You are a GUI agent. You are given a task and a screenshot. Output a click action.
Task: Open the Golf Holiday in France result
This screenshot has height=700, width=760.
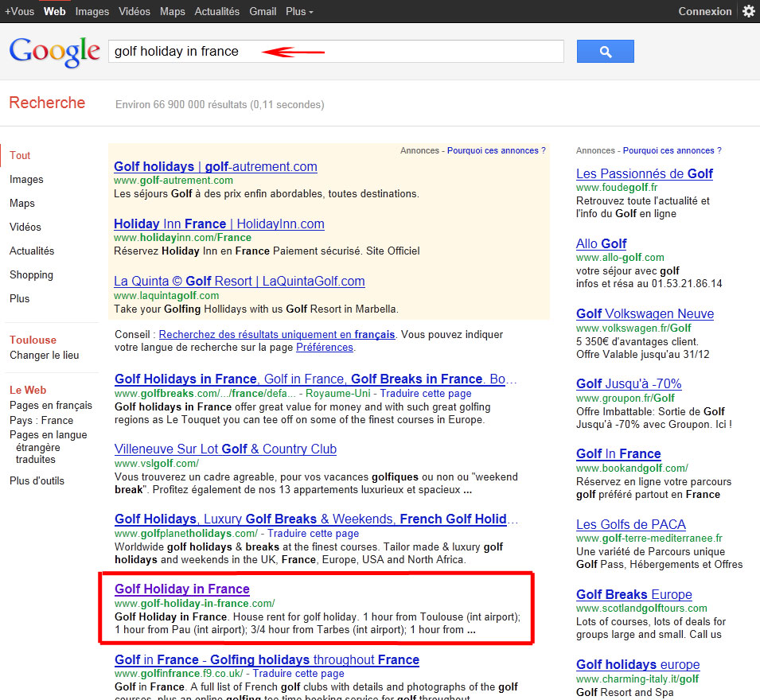(181, 589)
